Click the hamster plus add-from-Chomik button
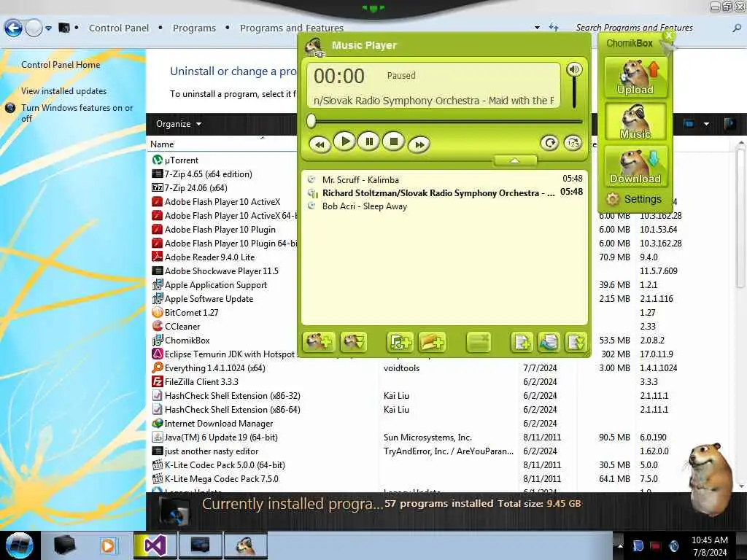This screenshot has height=560, width=747. pos(319,342)
